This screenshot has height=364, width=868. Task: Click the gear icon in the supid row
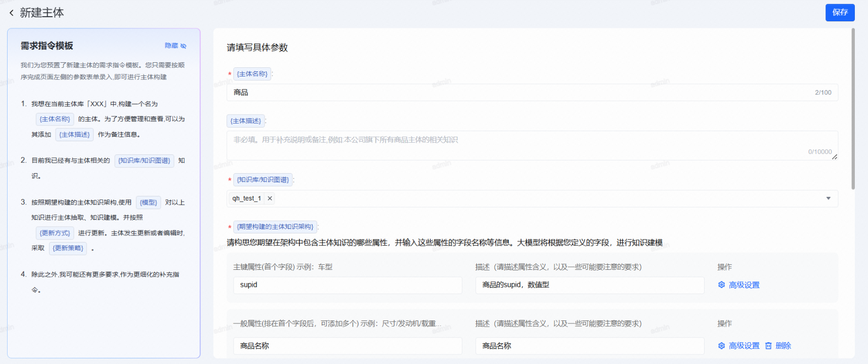pyautogui.click(x=721, y=285)
